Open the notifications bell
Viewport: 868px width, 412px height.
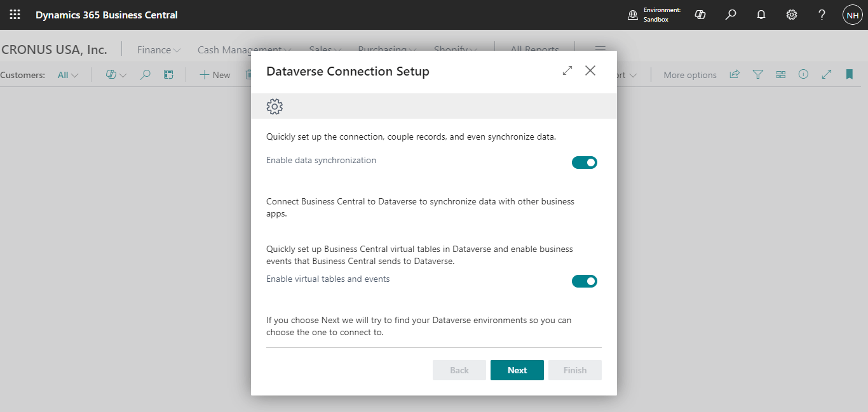[x=761, y=15]
